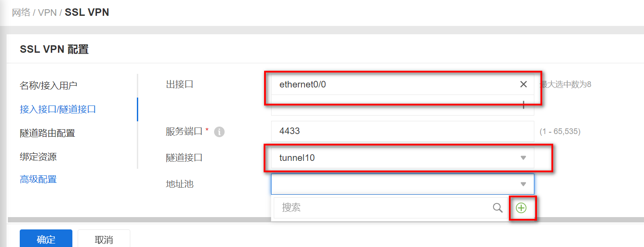Click the empty input row below ethernet0/0
The height and width of the screenshot is (247, 644).
pyautogui.click(x=395, y=106)
